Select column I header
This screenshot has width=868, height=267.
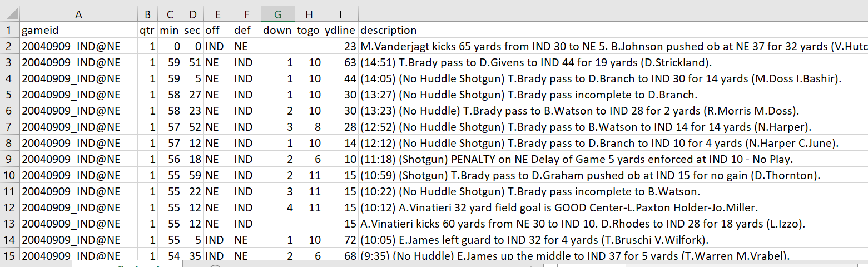[x=340, y=15]
